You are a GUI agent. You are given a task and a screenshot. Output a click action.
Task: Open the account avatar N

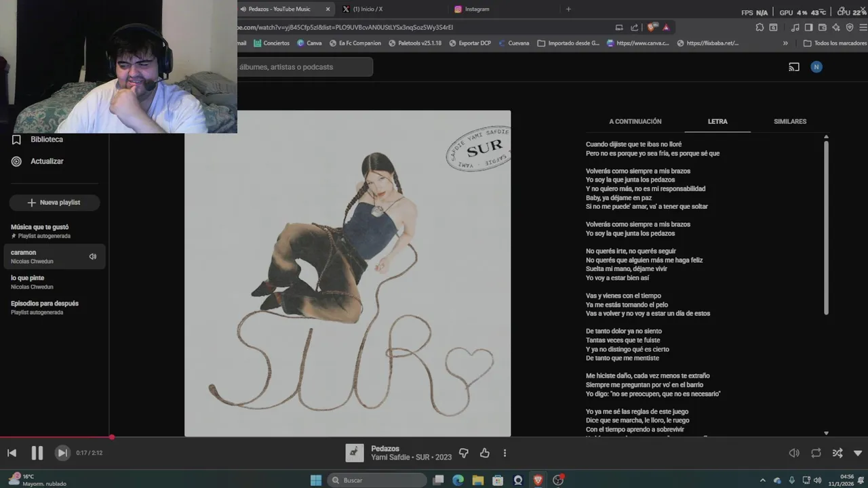816,67
